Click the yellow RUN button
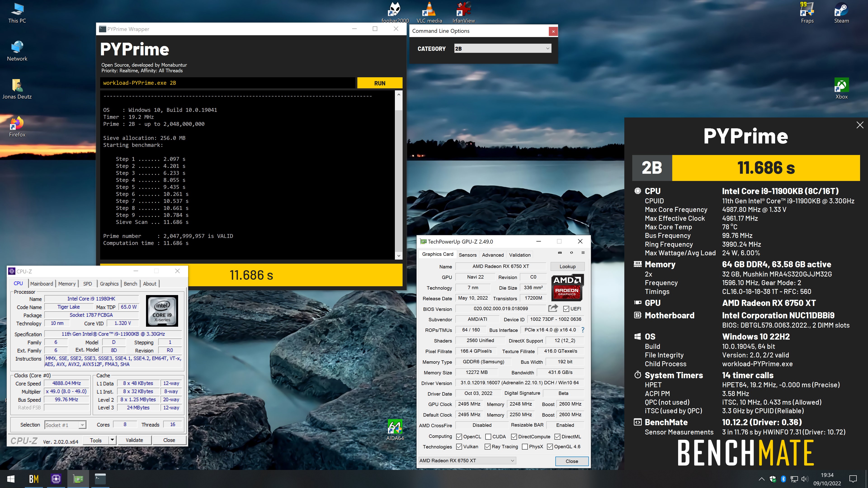This screenshot has width=868, height=488. pyautogui.click(x=380, y=83)
